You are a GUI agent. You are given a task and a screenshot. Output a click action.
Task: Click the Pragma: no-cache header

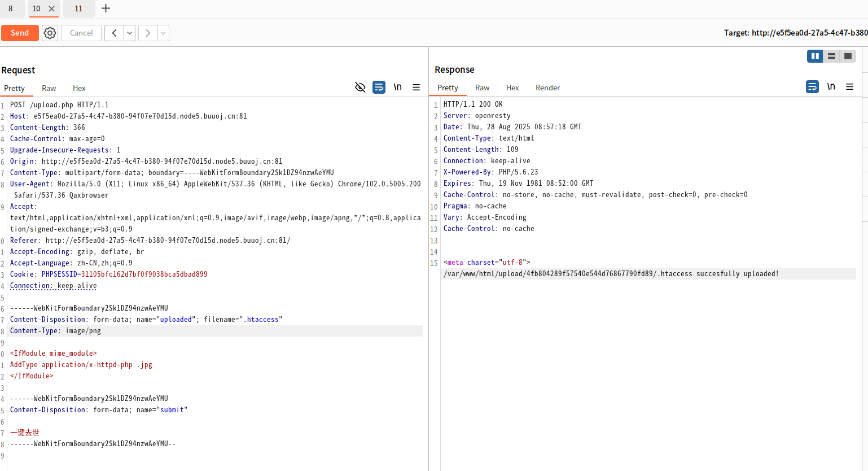tap(475, 206)
